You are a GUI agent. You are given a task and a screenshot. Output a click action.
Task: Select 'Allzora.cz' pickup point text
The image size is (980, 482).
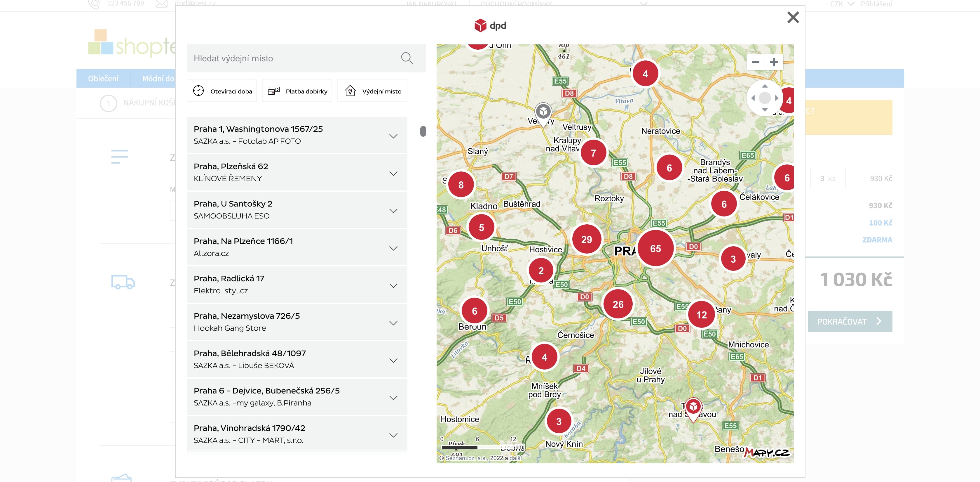[x=211, y=253]
